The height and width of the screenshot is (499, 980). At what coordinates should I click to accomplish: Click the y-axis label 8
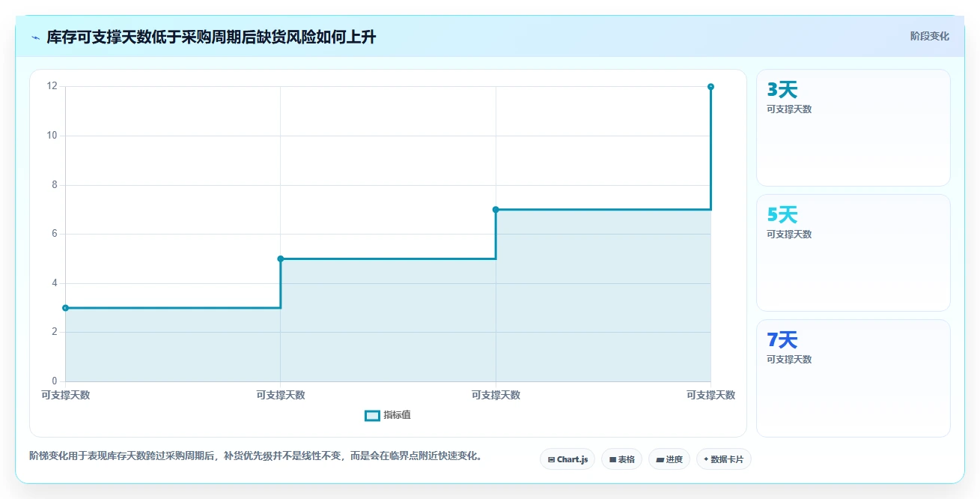pyautogui.click(x=54, y=185)
